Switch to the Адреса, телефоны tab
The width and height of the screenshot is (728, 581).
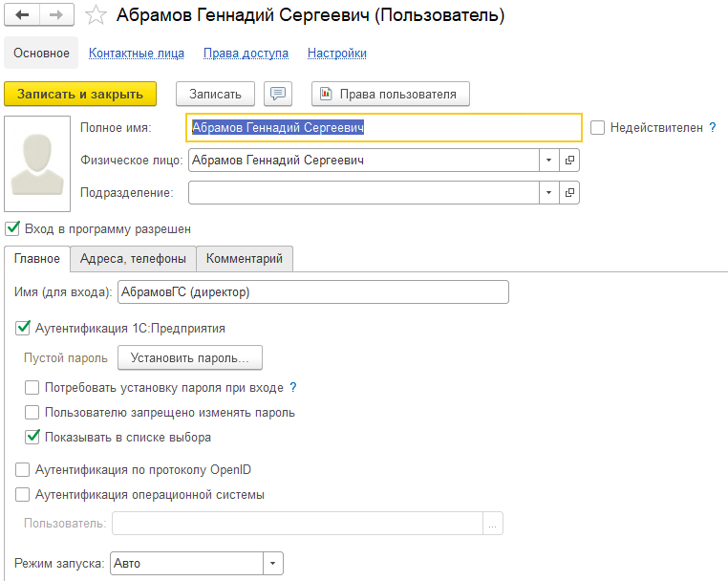tap(133, 259)
